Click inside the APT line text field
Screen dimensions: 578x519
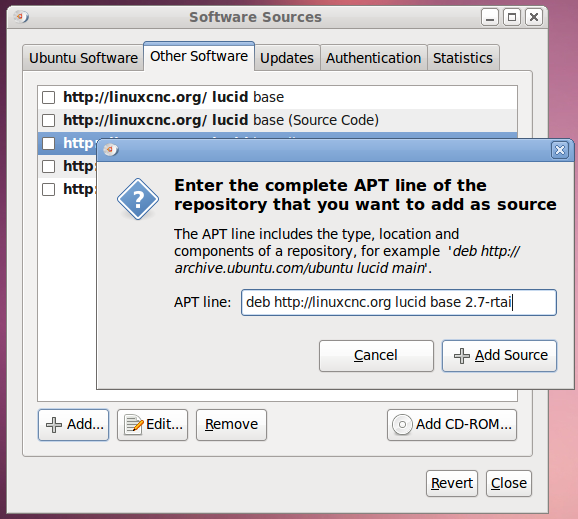(x=399, y=302)
